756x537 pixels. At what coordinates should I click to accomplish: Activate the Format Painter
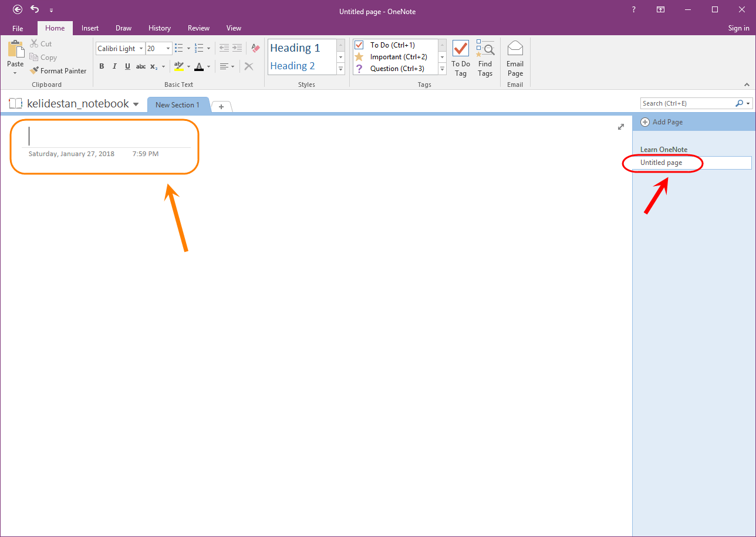[58, 70]
